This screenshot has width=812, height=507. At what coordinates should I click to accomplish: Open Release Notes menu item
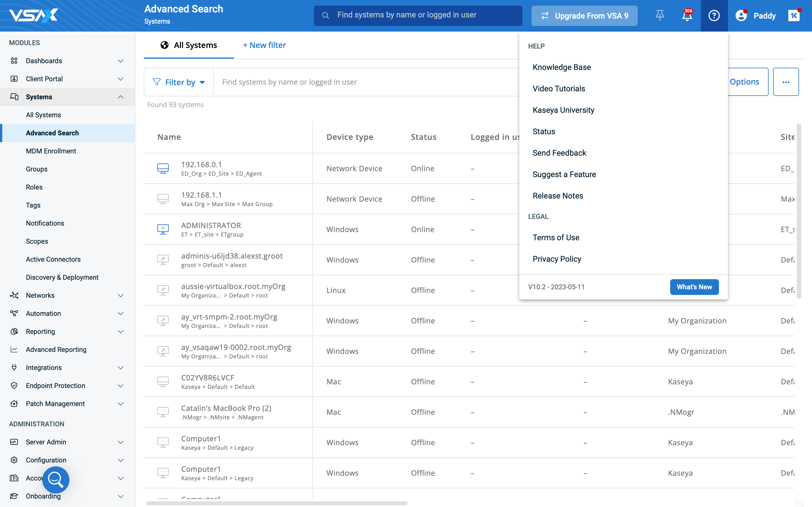[558, 196]
